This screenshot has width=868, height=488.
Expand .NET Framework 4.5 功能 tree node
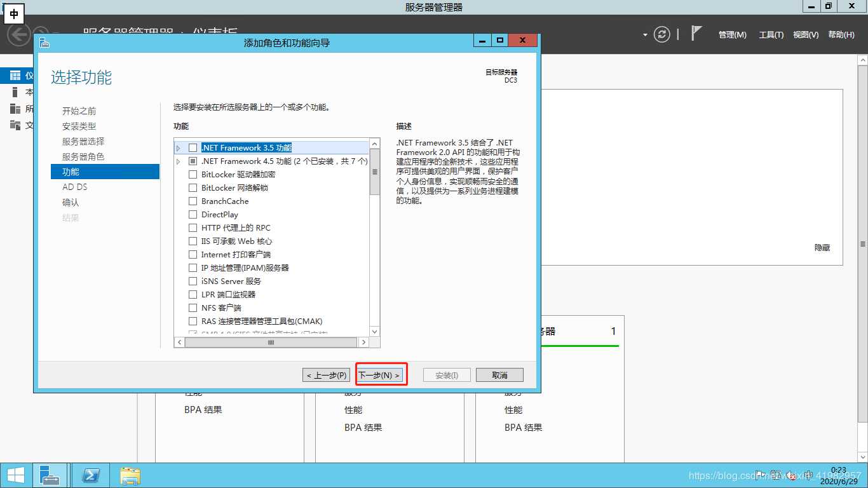click(179, 161)
